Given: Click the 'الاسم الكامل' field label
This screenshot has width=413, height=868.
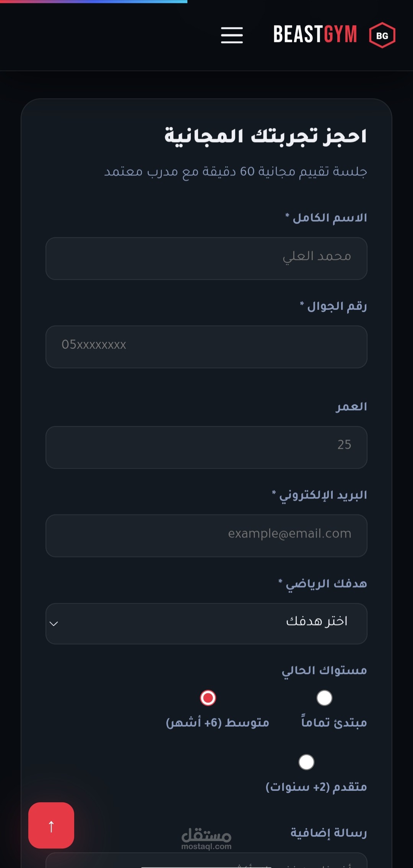Looking at the screenshot, I should tap(329, 218).
